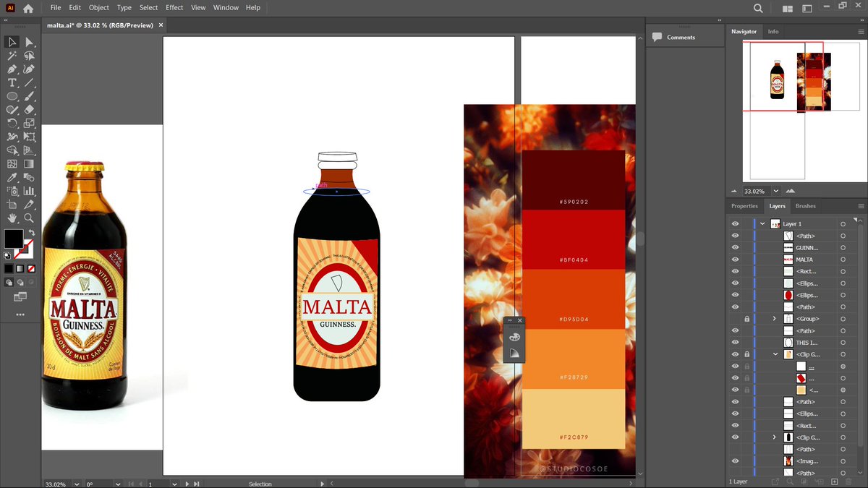This screenshot has height=488, width=868.
Task: Select the Hand tool
Action: (x=12, y=218)
